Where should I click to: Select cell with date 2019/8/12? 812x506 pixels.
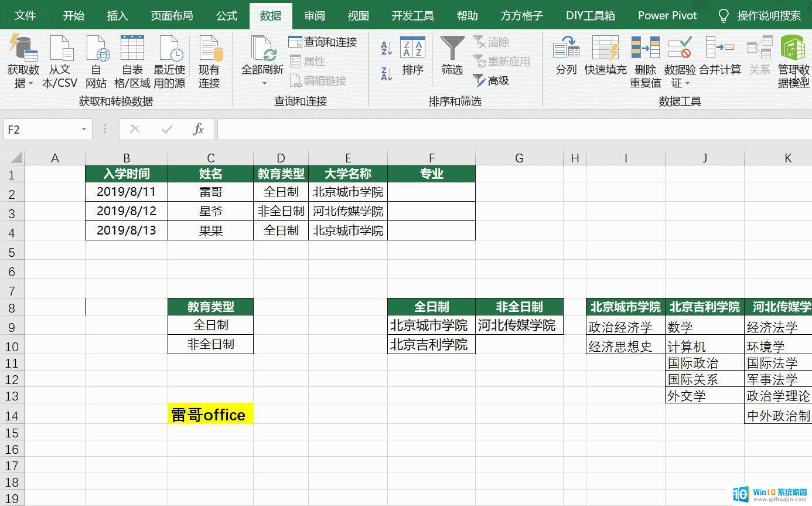[x=127, y=211]
